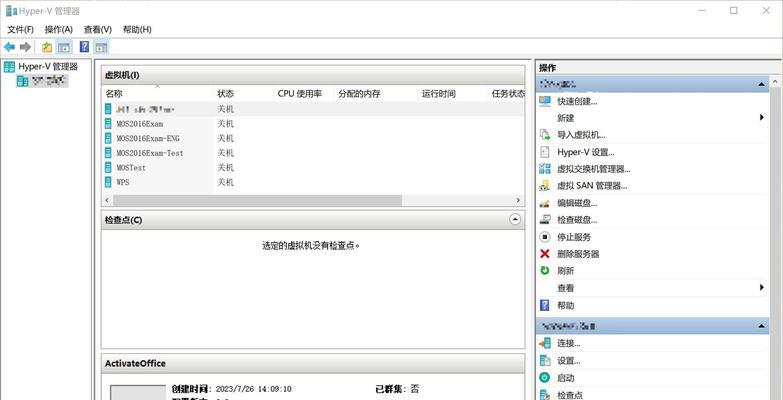Sort by the 分配的内存 column header
The height and width of the screenshot is (400, 783).
[x=376, y=93]
